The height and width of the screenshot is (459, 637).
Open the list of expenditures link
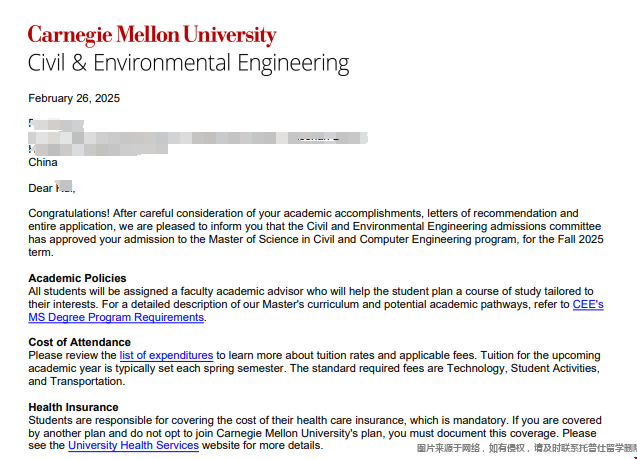(x=166, y=355)
